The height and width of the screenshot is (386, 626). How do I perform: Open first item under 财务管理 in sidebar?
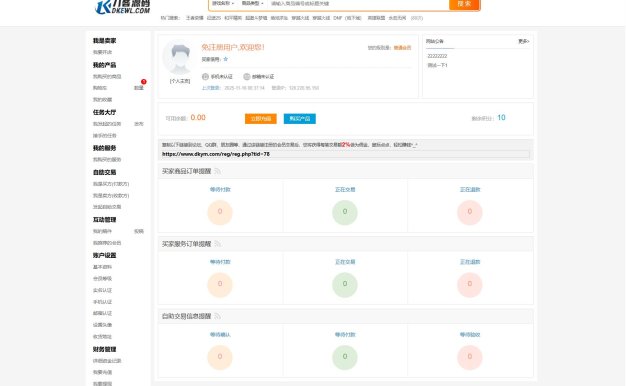pyautogui.click(x=107, y=361)
